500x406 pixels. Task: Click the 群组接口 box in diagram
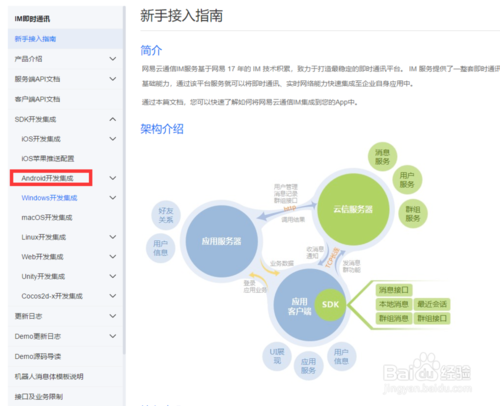click(432, 318)
